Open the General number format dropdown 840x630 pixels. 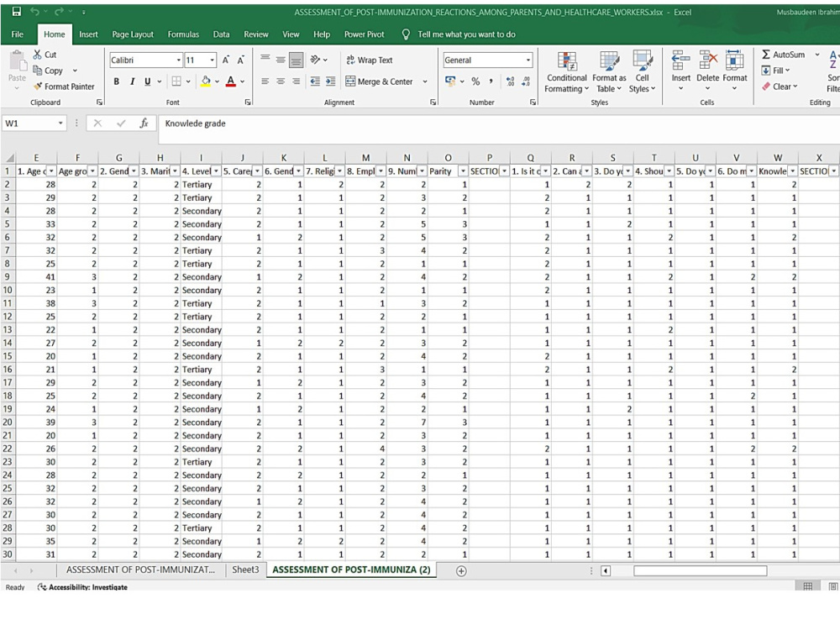click(x=528, y=60)
